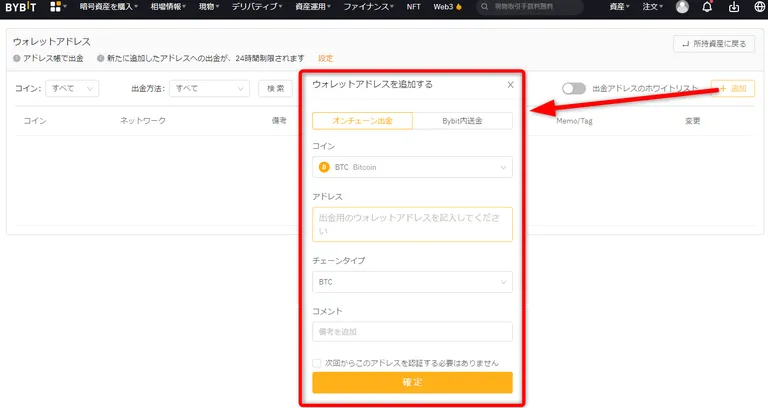Expand the chain type BTC dropdown
The height and width of the screenshot is (408, 768).
point(412,282)
